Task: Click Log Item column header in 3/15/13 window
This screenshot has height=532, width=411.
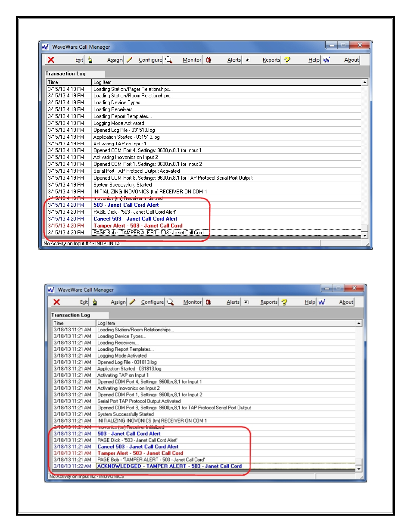Action: click(227, 82)
